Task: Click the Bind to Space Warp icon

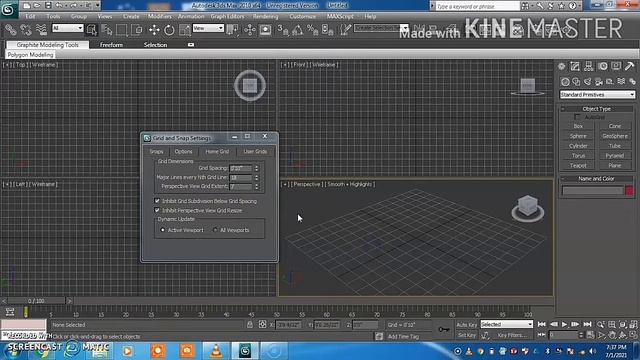Action: (41, 29)
